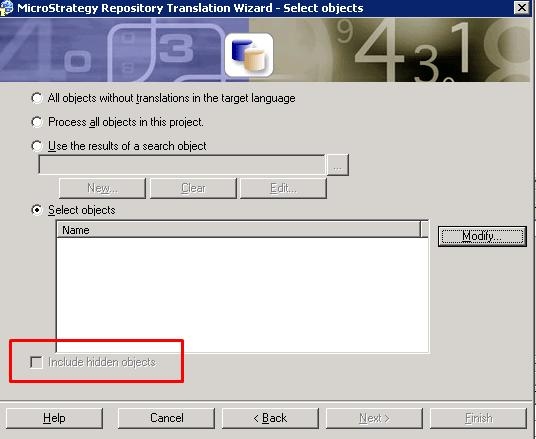Image resolution: width=536 pixels, height=439 pixels.
Task: Open the browse ellipsis button for search object
Action: (337, 165)
